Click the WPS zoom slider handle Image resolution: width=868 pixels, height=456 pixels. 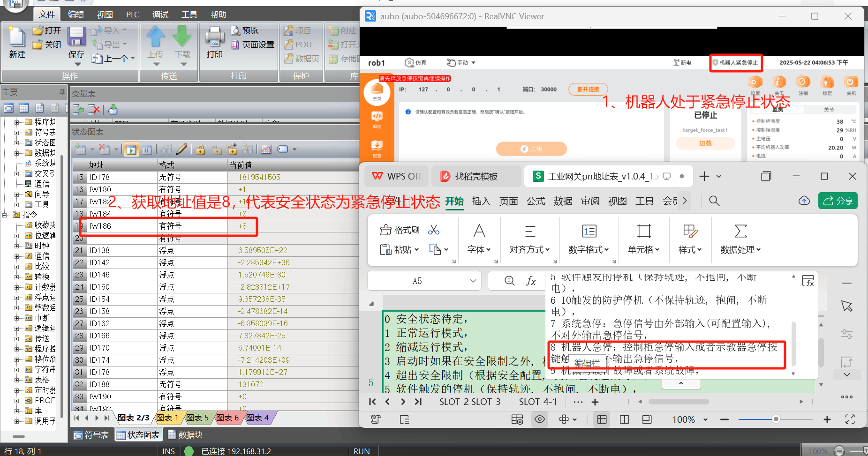(776, 419)
